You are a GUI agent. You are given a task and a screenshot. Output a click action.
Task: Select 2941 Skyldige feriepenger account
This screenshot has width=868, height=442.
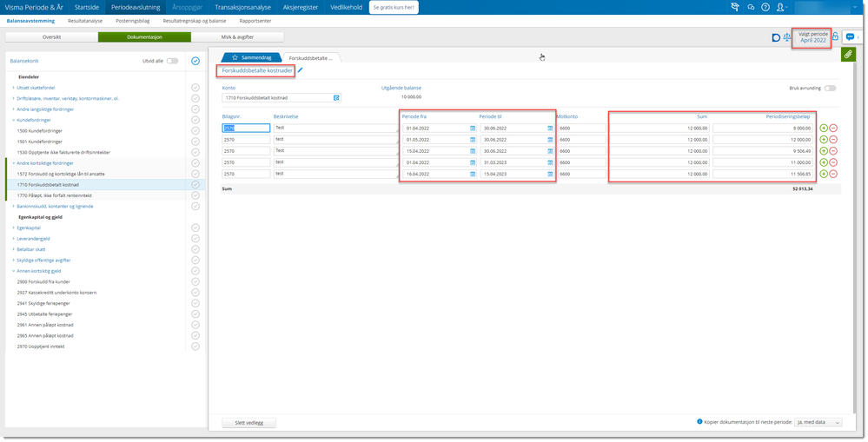click(x=44, y=303)
